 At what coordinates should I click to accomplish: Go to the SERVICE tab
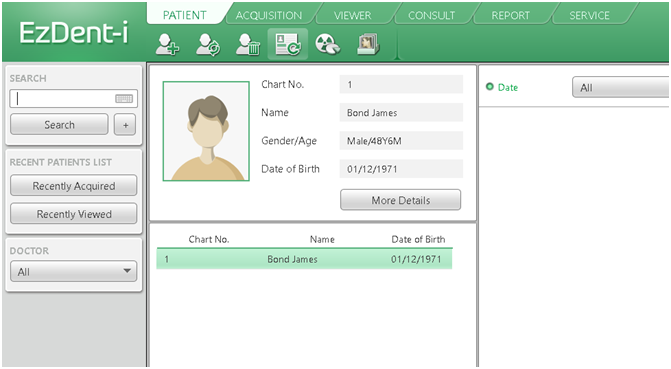589,15
